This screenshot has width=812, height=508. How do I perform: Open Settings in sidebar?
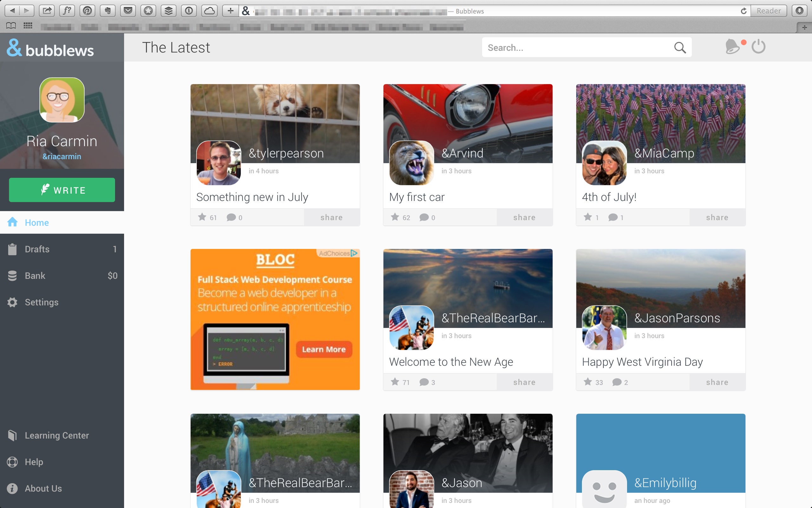click(x=62, y=302)
